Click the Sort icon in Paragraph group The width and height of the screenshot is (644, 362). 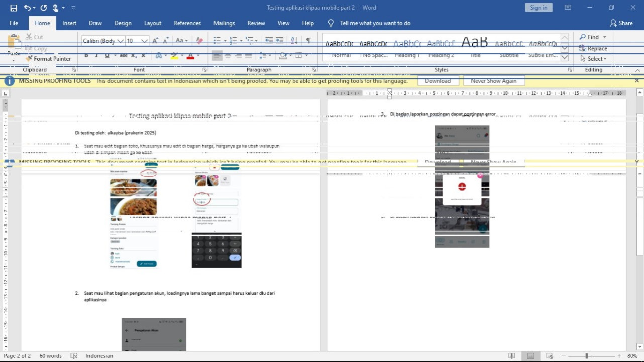pos(294,40)
